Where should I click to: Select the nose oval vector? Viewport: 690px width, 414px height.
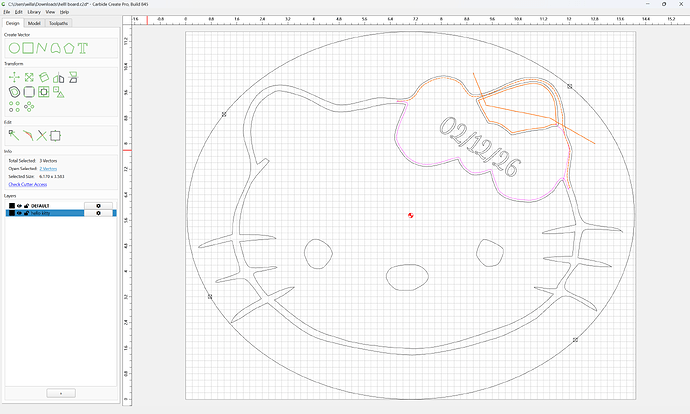(407, 277)
